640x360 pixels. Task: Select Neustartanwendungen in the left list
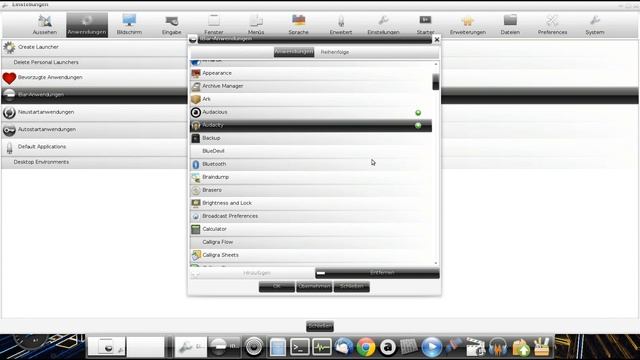click(94, 112)
